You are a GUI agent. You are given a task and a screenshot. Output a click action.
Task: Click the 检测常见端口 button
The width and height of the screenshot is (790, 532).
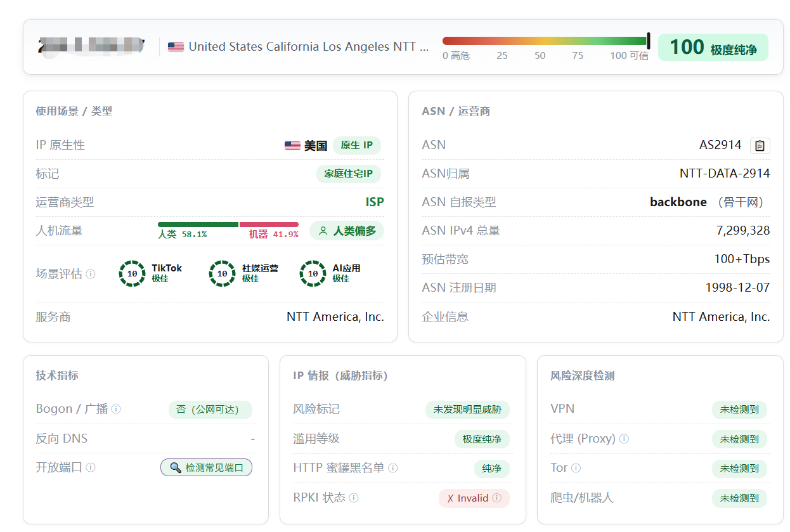coord(206,468)
